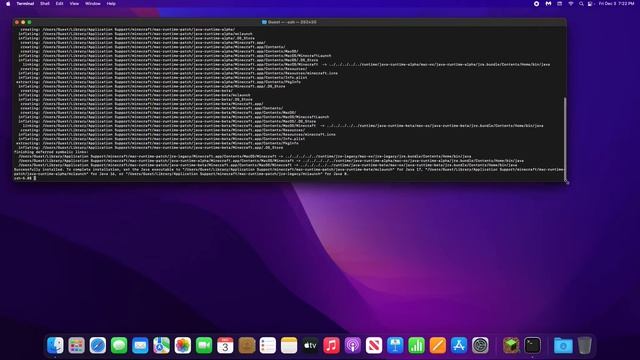This screenshot has height=360, width=640.
Task: Open Reminders from the Dock
Action: 268,346
